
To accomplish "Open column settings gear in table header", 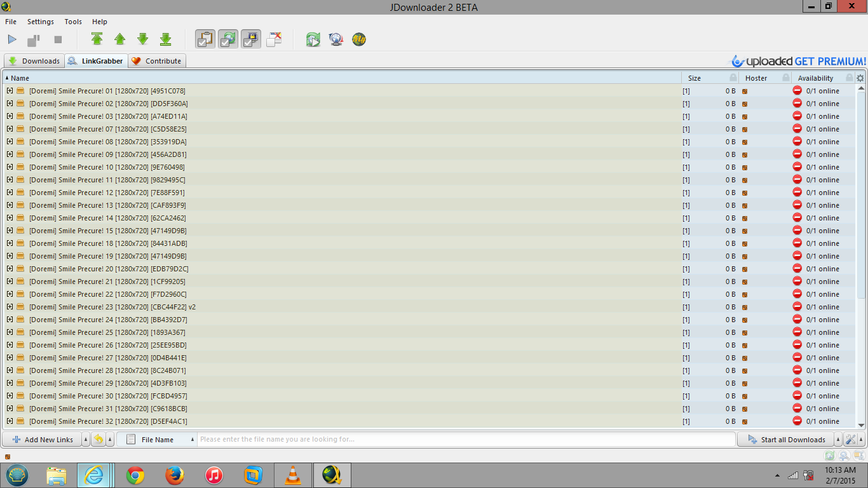I will coord(860,78).
